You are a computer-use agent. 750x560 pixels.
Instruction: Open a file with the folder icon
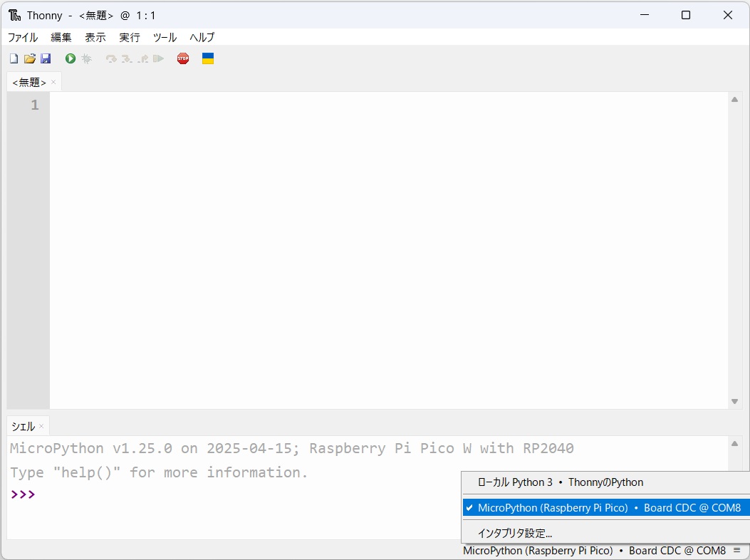point(30,59)
